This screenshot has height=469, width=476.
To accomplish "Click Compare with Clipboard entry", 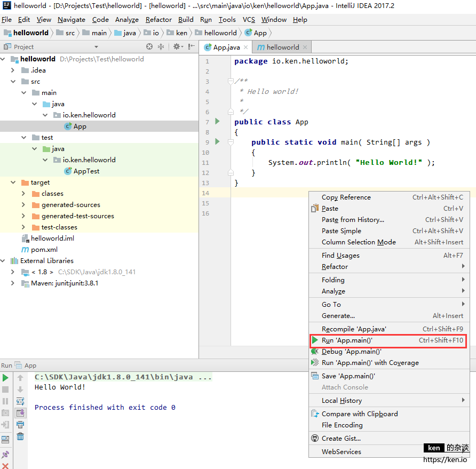I will (389, 414).
